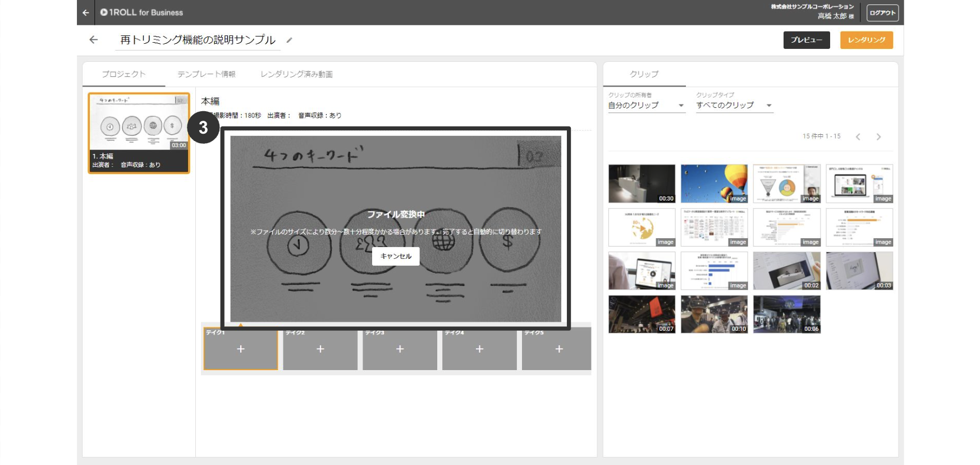Click the プレビュー button
Screen dimensions: 980x465
coord(806,40)
